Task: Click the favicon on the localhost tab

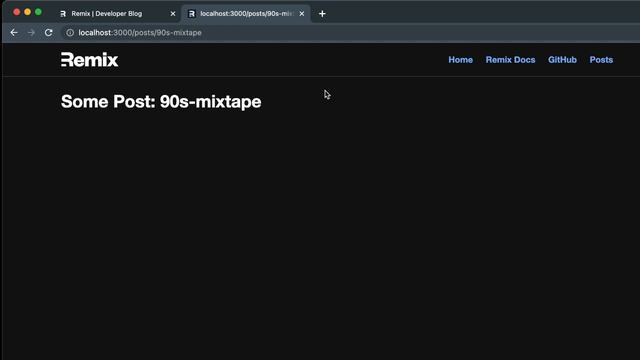Action: point(191,14)
